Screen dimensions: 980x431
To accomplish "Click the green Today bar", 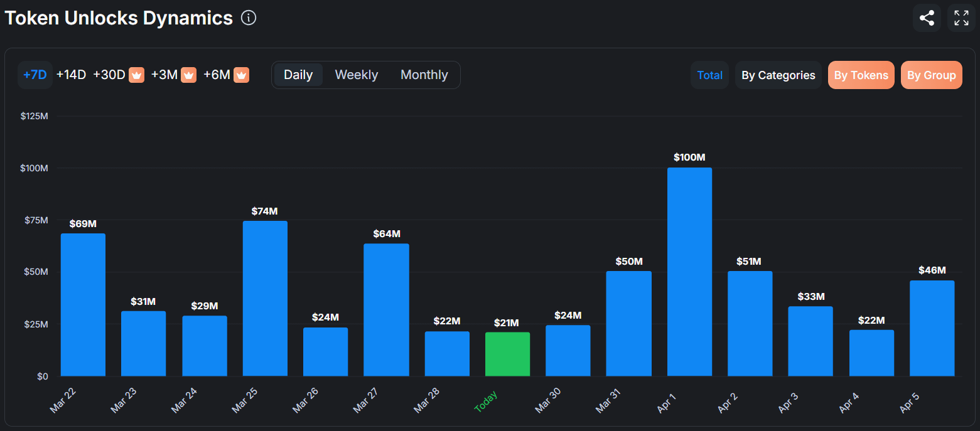I will (x=507, y=354).
